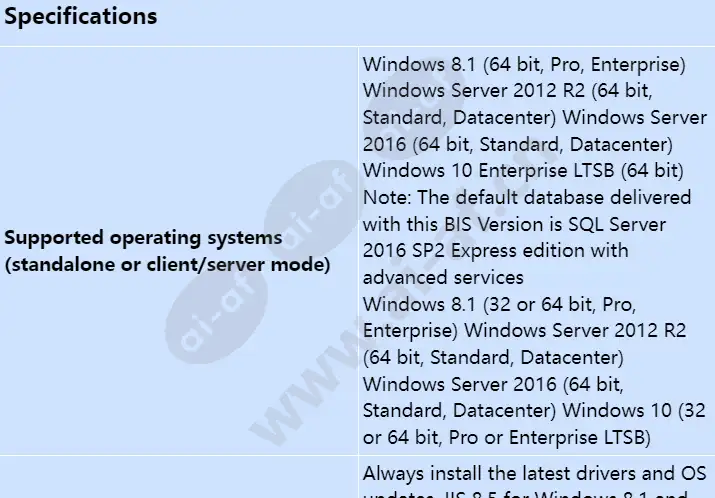Click the '(64 bit, Standard, Datacenter)' line
Screen dimensions: 715x498
click(x=493, y=356)
